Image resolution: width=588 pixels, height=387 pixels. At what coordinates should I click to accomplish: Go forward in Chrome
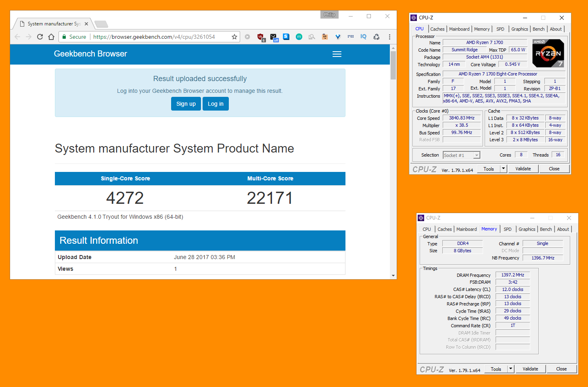pyautogui.click(x=28, y=37)
